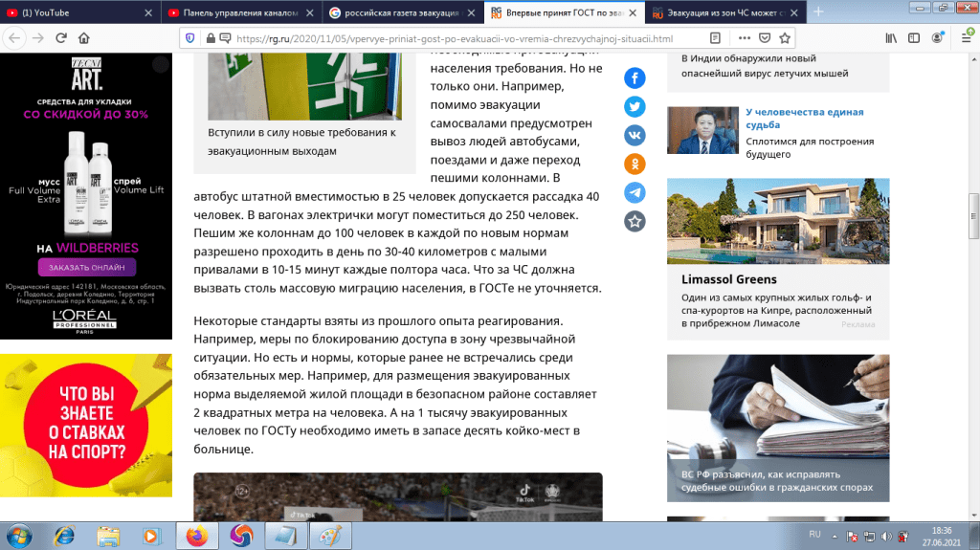Share the article through Telegram
The image size is (980, 550).
[635, 192]
